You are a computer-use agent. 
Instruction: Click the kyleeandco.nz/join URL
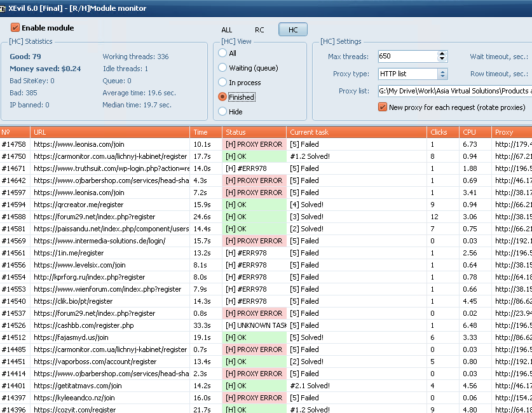click(74, 398)
